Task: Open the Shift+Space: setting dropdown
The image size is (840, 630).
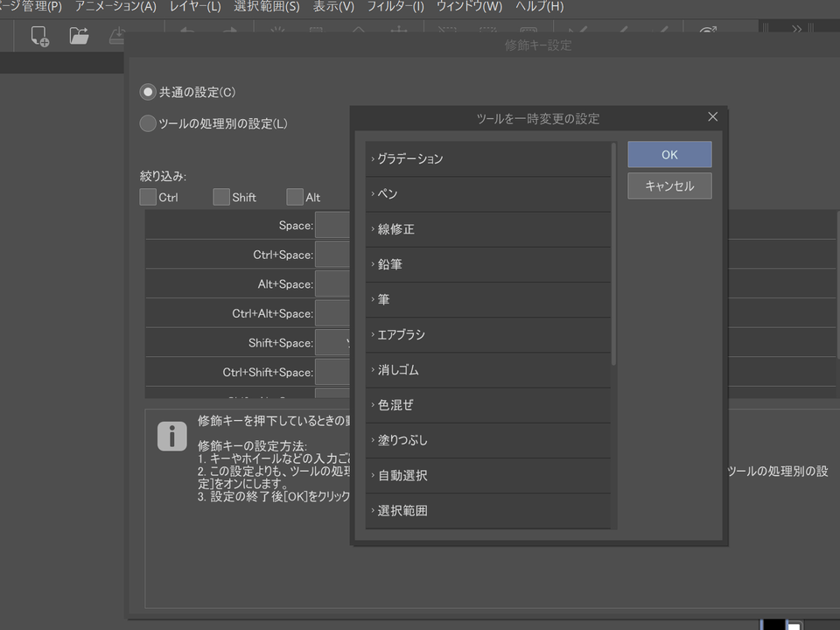Action: (x=332, y=343)
